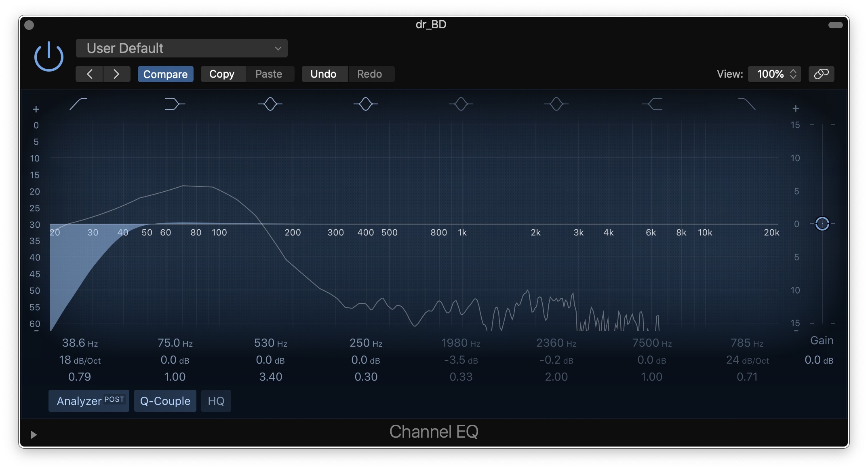The image size is (868, 470).
Task: Open the User Default preset dropdown
Action: 181,48
